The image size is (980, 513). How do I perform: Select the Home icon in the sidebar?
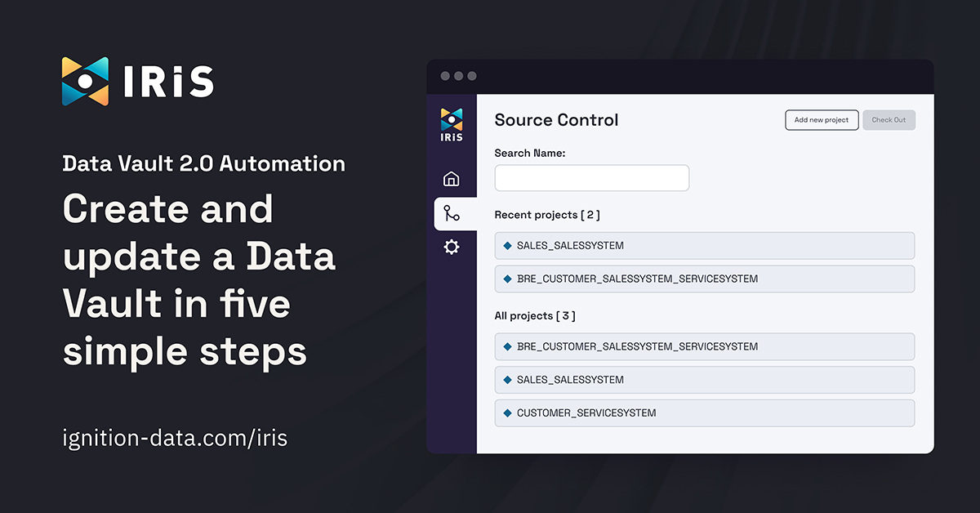tap(450, 178)
